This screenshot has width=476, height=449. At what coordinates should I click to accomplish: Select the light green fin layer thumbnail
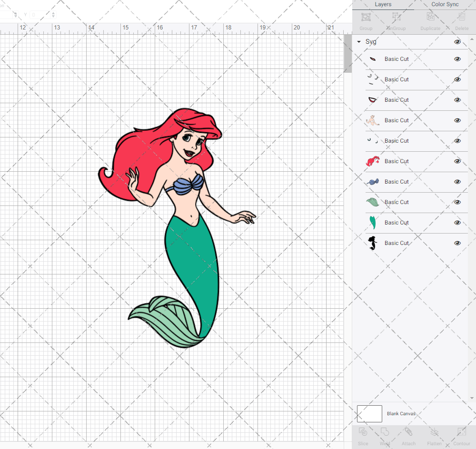click(373, 202)
